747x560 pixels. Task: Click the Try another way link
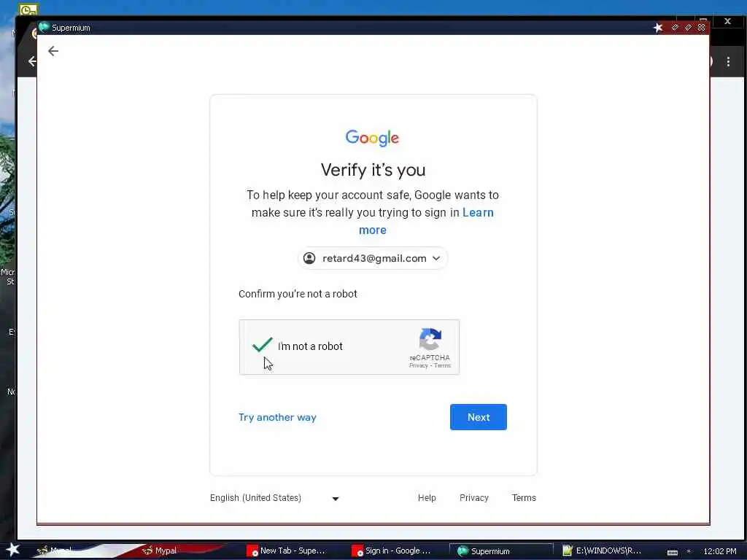(277, 417)
